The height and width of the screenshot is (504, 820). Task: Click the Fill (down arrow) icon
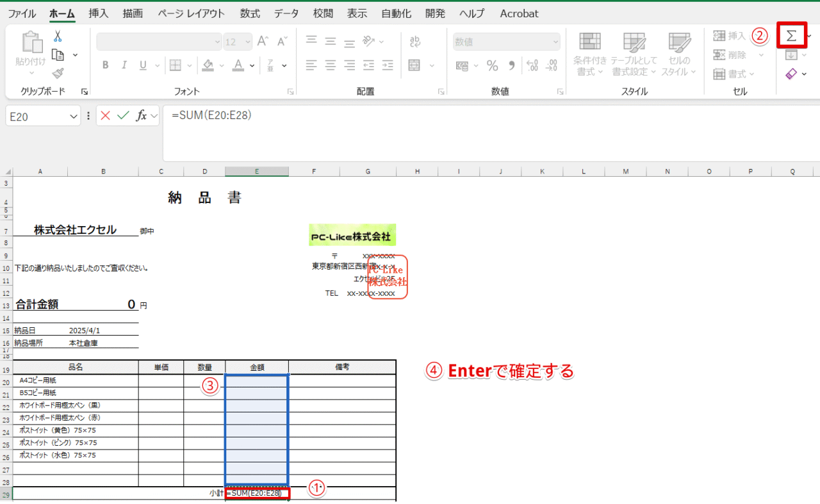[791, 54]
